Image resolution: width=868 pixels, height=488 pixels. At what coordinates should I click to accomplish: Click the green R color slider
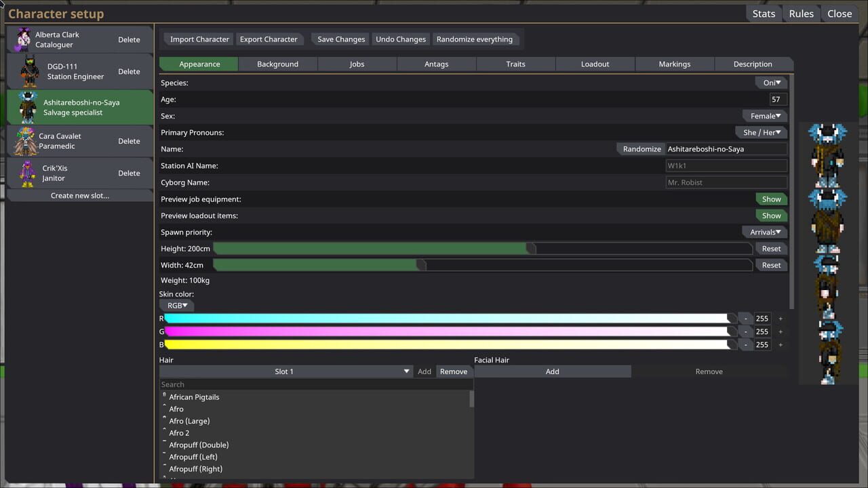[448, 318]
